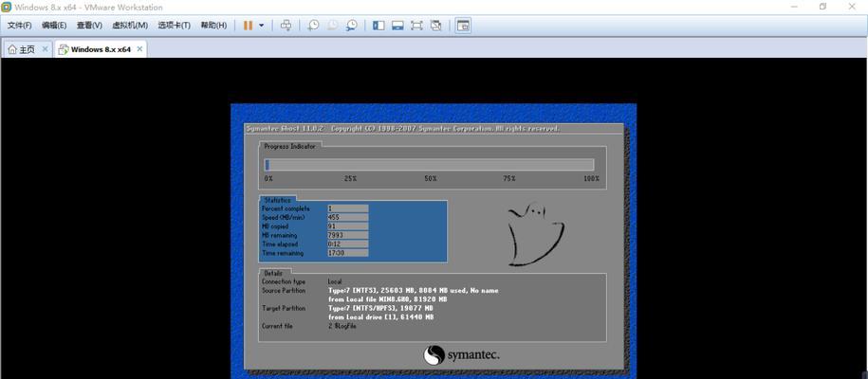Viewport: 868px width, 379px height.
Task: Open the 文件(F) menu
Action: click(19, 26)
